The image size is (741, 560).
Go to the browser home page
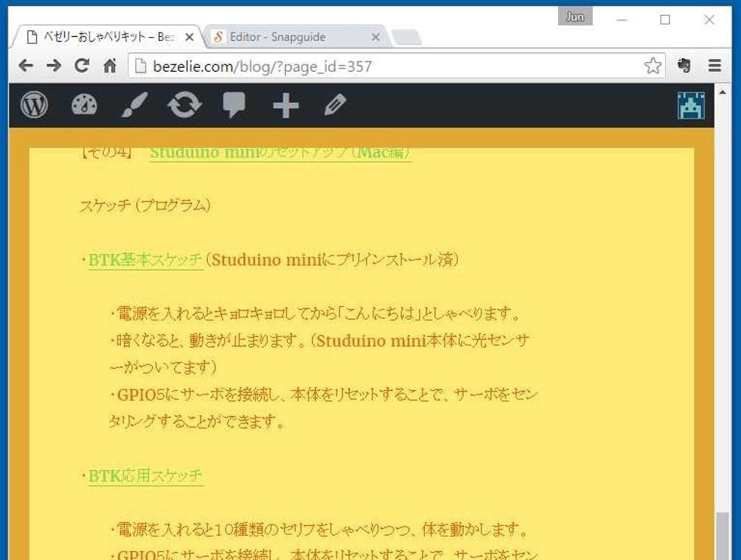[110, 66]
